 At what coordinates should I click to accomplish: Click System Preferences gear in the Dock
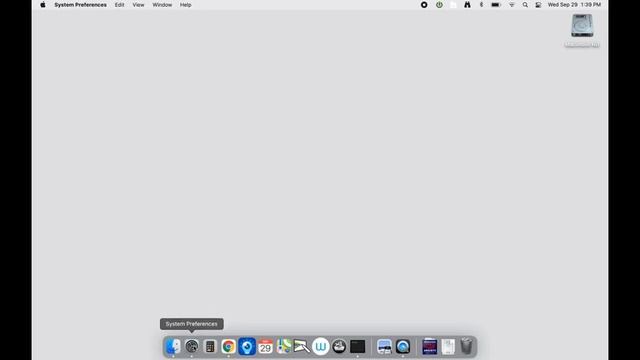coord(191,347)
